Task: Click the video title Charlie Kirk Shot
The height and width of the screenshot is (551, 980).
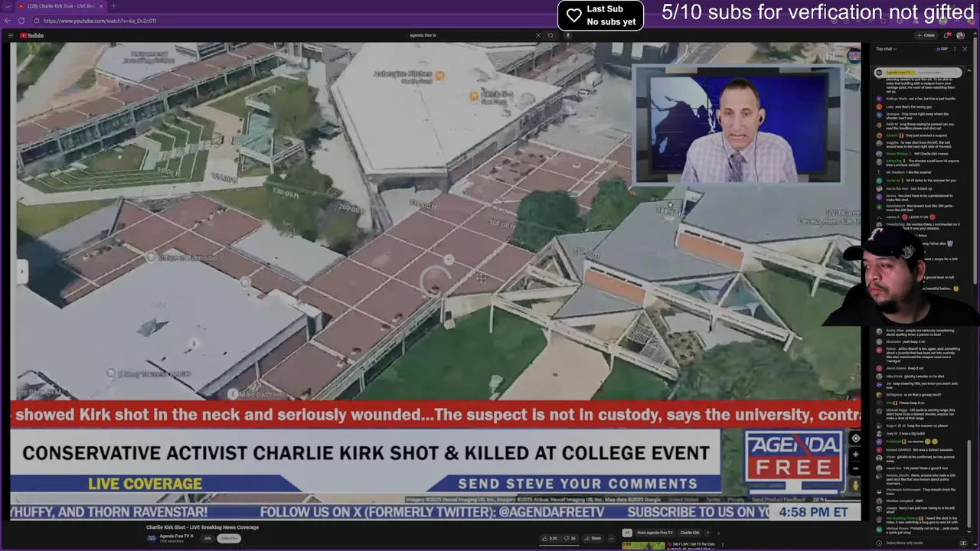Action: [x=202, y=527]
